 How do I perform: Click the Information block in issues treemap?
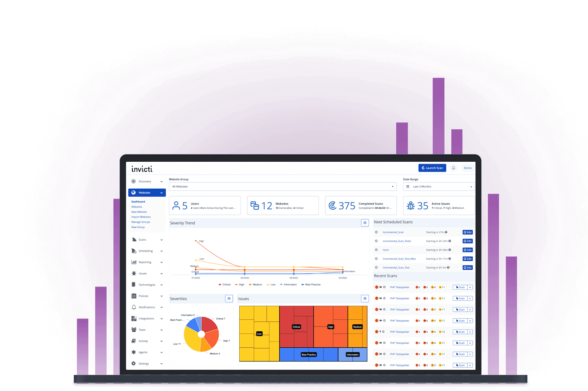point(352,355)
